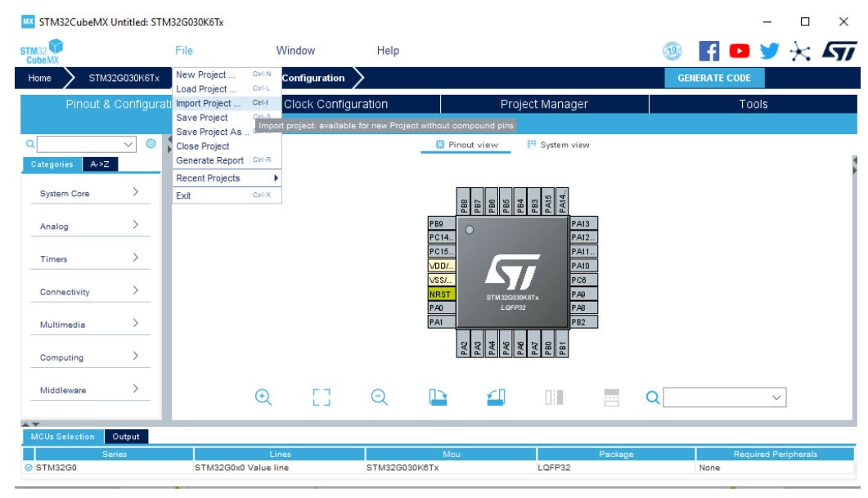The height and width of the screenshot is (498, 868).
Task: Go to Home breadcrumb
Action: (x=39, y=79)
